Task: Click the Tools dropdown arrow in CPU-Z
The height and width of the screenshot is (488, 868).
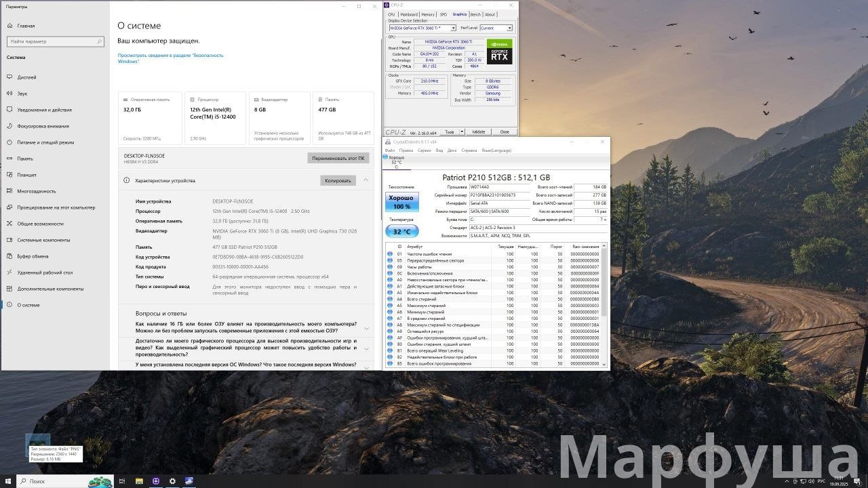Action: click(462, 132)
